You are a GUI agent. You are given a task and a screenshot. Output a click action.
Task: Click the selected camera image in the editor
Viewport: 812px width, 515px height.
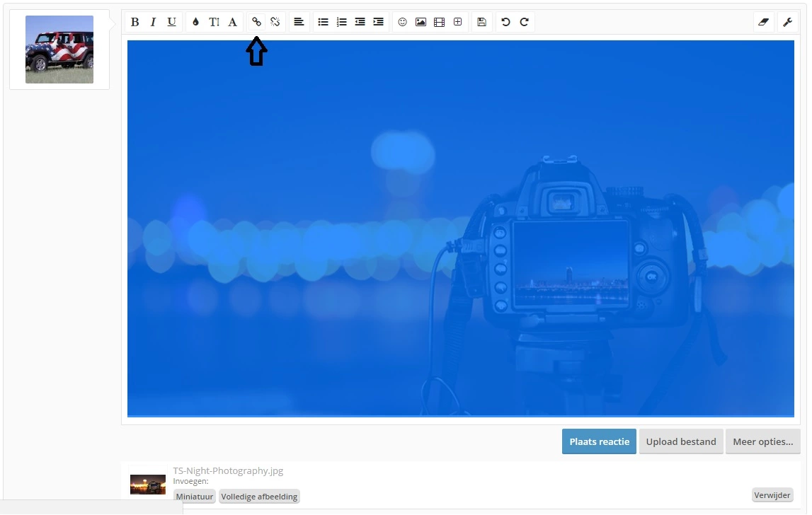pyautogui.click(x=460, y=228)
